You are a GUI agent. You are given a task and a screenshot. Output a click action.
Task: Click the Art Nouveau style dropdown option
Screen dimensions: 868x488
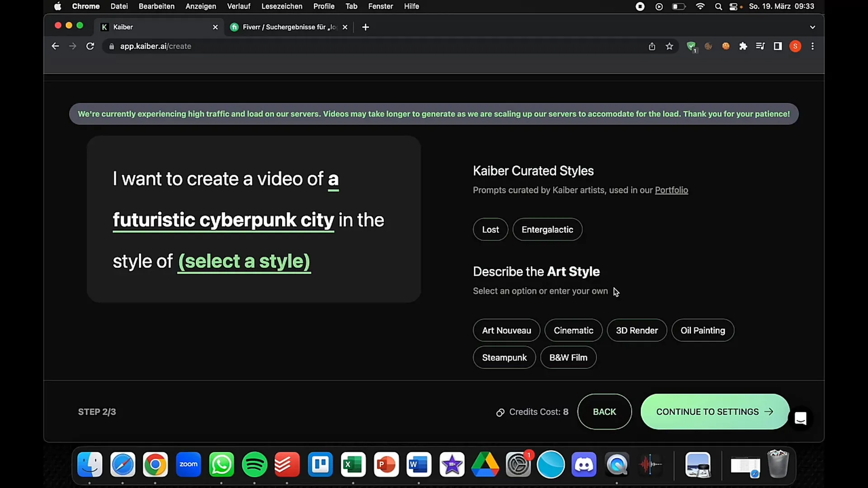click(x=506, y=330)
